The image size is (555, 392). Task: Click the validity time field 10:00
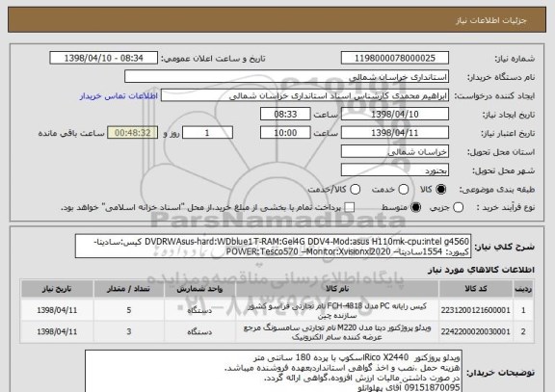click(x=285, y=133)
